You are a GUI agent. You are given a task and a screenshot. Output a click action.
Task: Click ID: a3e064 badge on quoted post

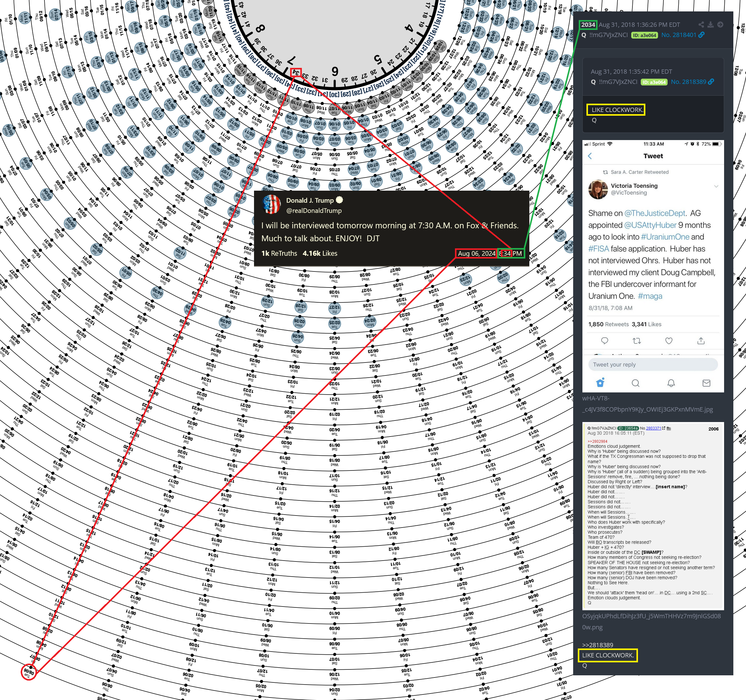click(654, 82)
